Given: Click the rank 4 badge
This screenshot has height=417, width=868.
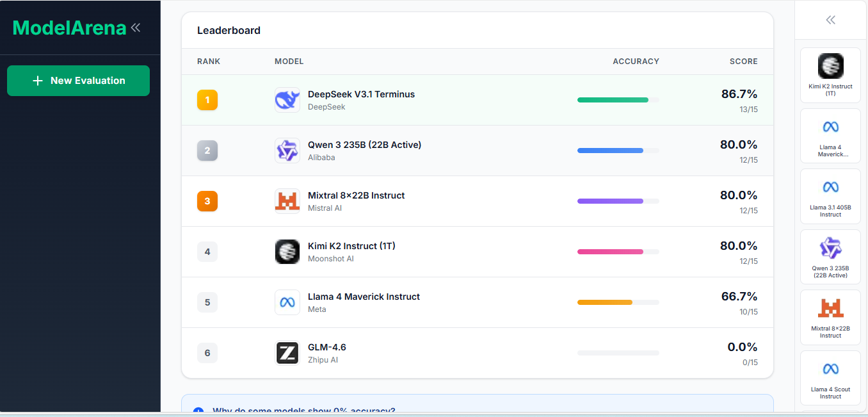Looking at the screenshot, I should tap(207, 252).
